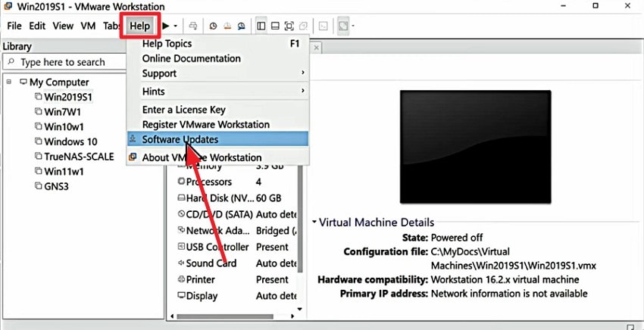The image size is (644, 330).
Task: Select Win2019S1 virtual machine
Action: 68,97
